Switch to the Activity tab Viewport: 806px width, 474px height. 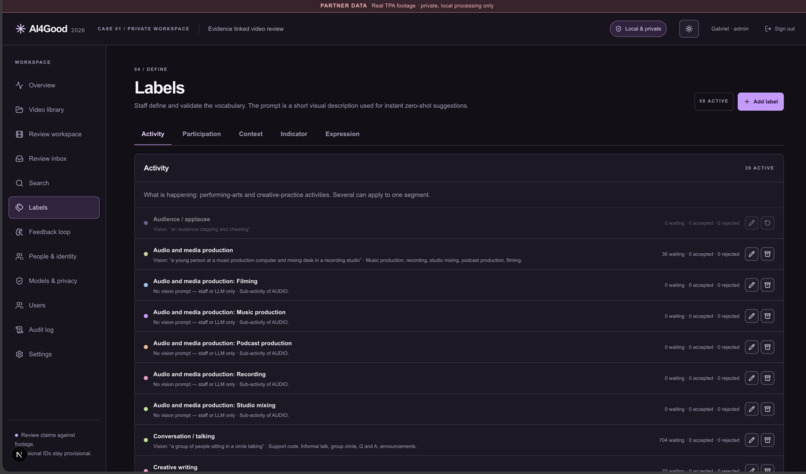coord(153,134)
